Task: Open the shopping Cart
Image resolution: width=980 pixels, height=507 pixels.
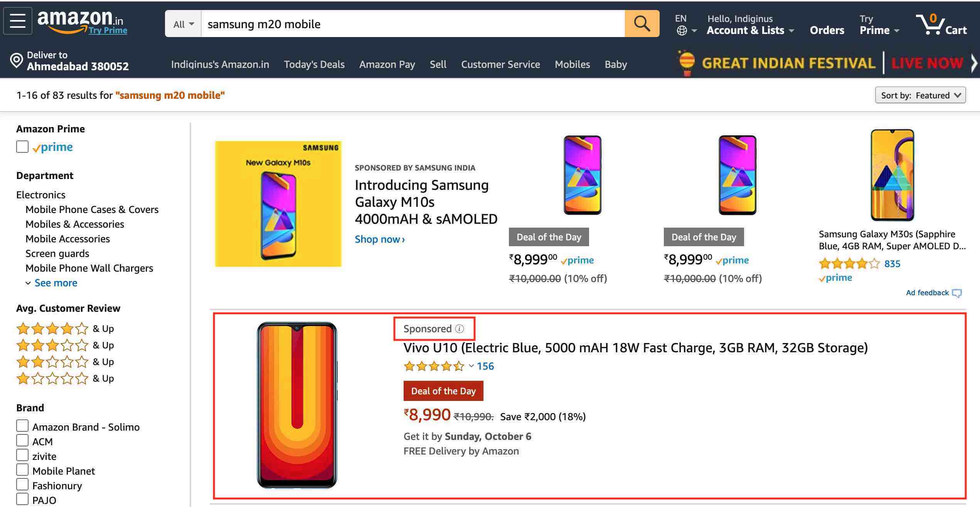Action: (x=942, y=24)
